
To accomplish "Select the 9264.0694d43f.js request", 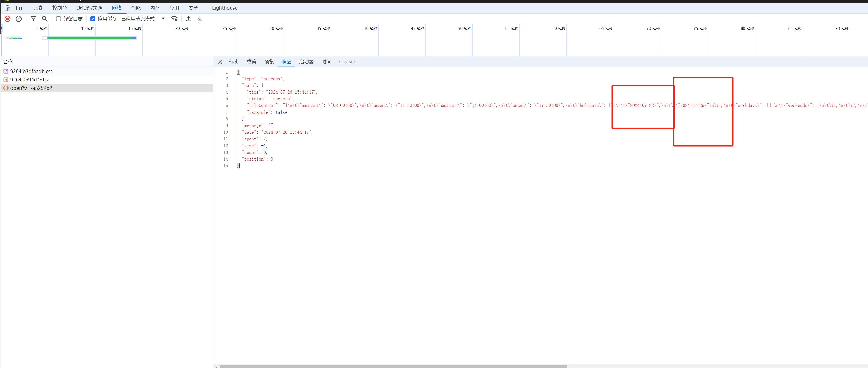I will pyautogui.click(x=29, y=80).
